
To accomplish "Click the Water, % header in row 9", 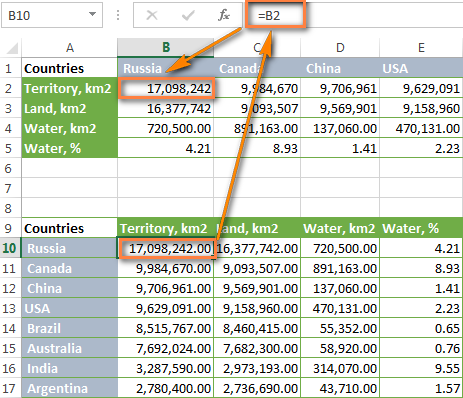I will [x=421, y=228].
